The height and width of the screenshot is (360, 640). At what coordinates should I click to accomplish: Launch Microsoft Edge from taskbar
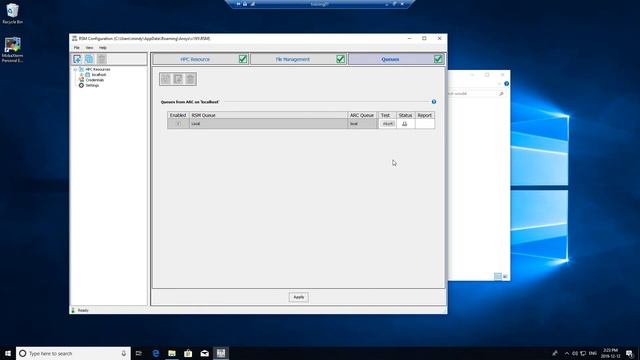156,353
